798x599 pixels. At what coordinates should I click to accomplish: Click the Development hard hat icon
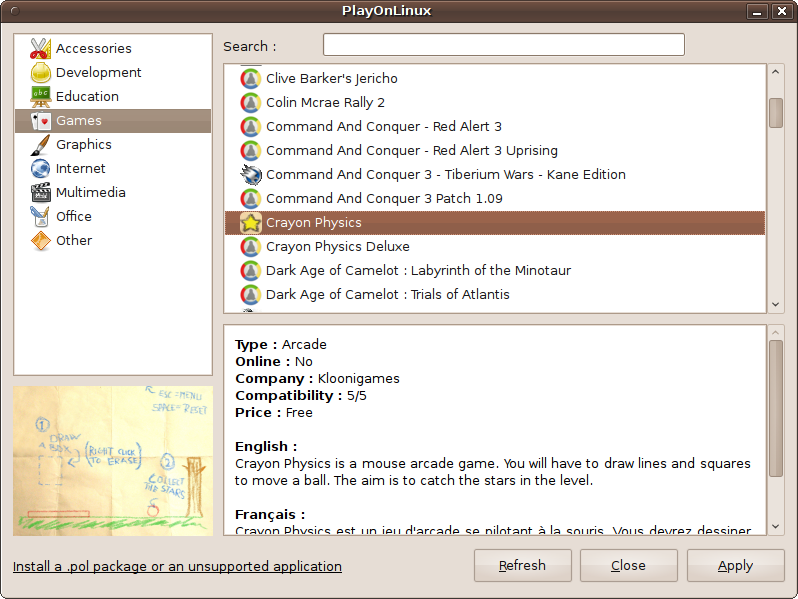40,72
